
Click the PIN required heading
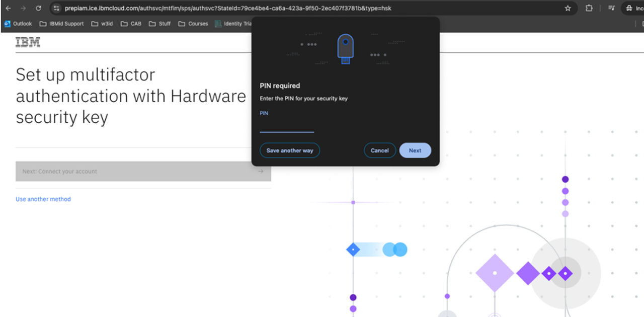[x=280, y=86]
